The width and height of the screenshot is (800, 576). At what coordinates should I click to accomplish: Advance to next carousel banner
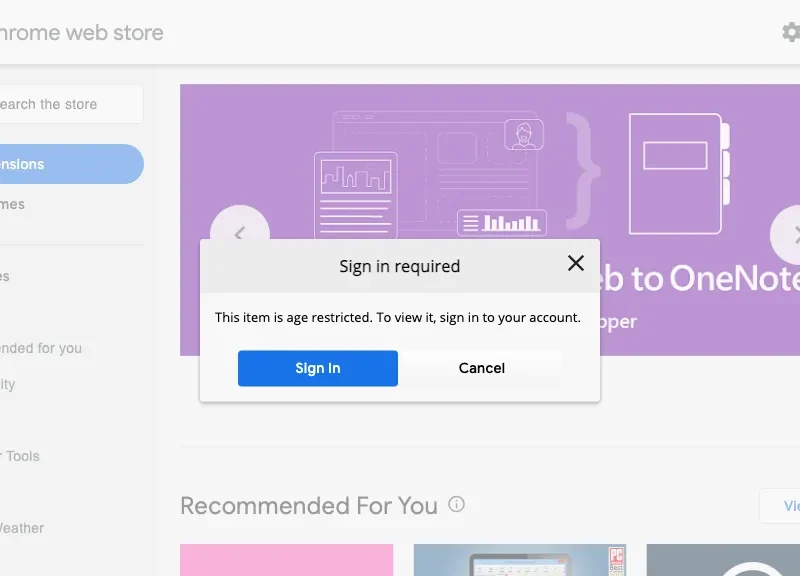point(790,235)
